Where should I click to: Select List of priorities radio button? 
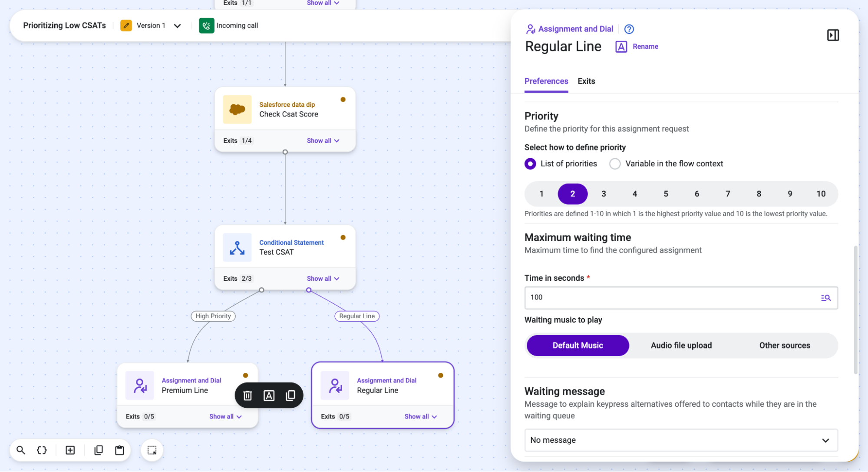[530, 164]
